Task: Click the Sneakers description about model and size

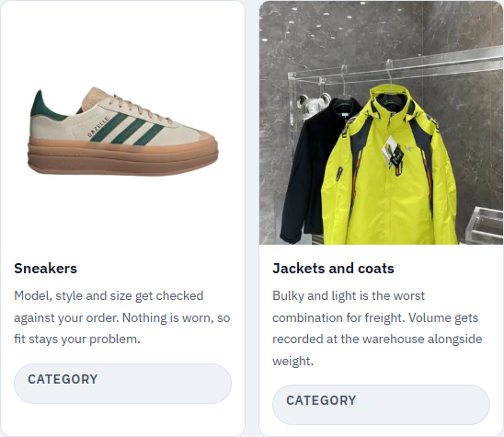Action: coord(122,317)
